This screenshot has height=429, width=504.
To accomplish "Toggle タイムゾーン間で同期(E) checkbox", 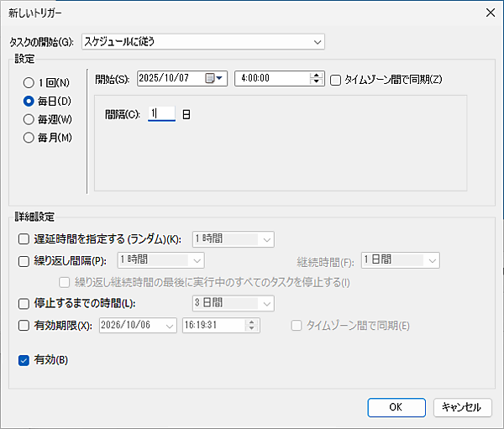I will 297,325.
